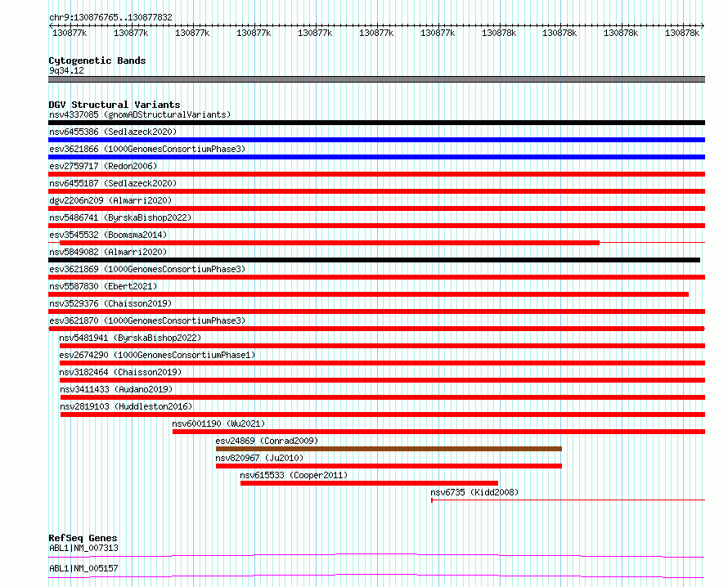Open the dgv2206n209 Almarri2020 label
Image resolution: width=728 pixels, height=587 pixels.
coord(110,200)
